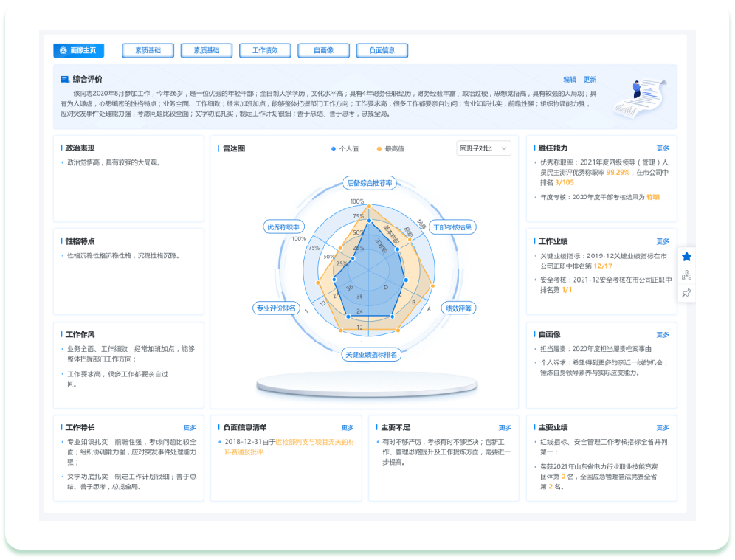Toggle the pin icon in the right sidebar
Image resolution: width=735 pixels, height=560 pixels.
687,293
